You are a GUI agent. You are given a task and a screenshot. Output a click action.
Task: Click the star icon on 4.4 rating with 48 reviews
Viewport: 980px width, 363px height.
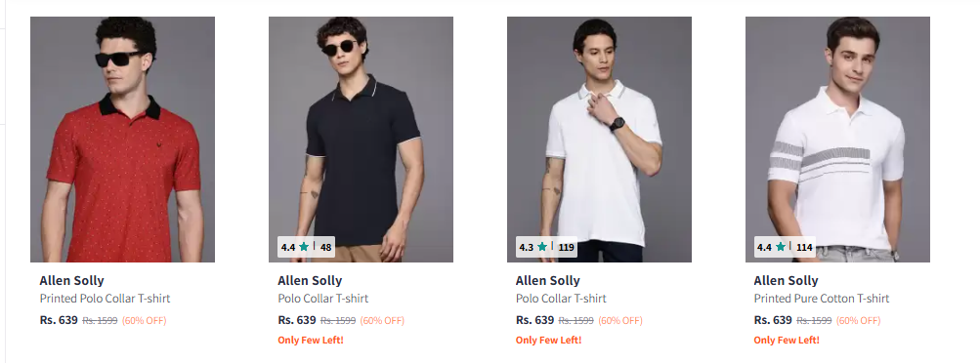304,247
